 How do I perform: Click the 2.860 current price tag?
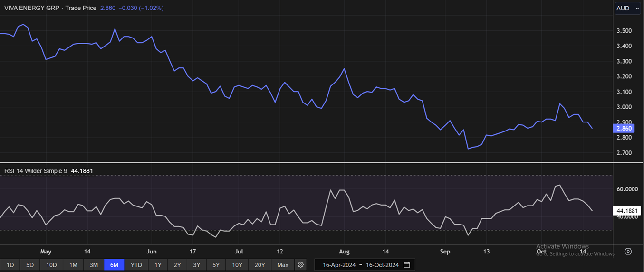[x=624, y=129]
